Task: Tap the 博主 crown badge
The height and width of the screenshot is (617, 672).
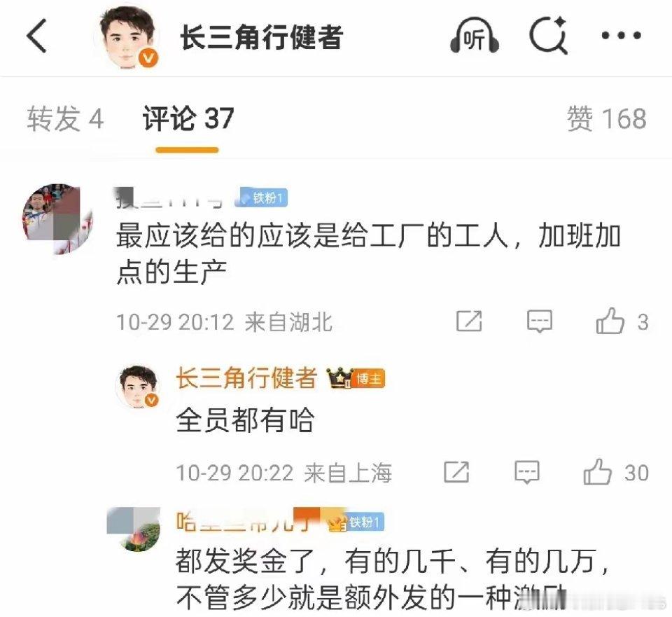Action: tap(356, 379)
